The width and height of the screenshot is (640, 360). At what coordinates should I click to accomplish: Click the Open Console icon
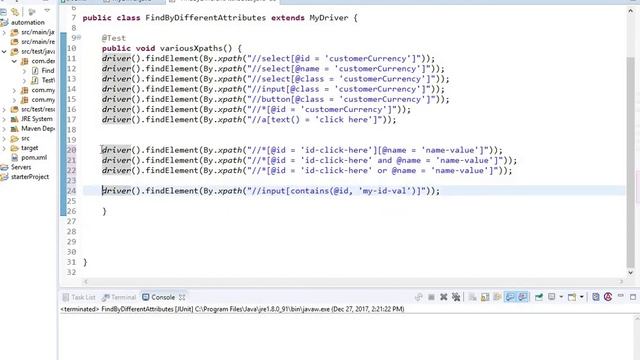click(x=572, y=297)
